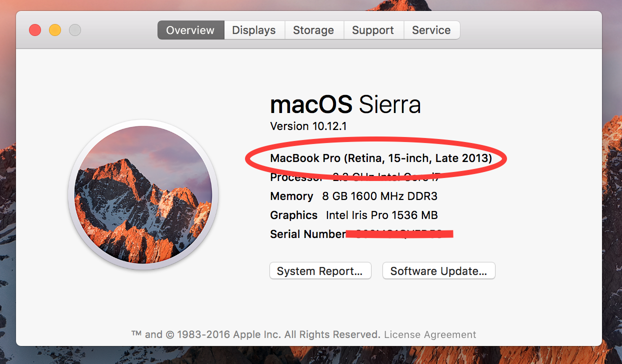
Task: Go to the Support tab
Action: click(373, 30)
